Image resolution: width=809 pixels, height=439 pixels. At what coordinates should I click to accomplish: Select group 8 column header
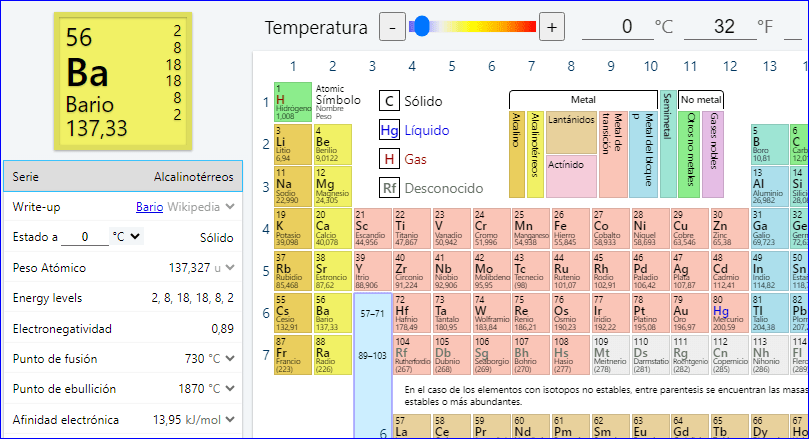click(571, 66)
